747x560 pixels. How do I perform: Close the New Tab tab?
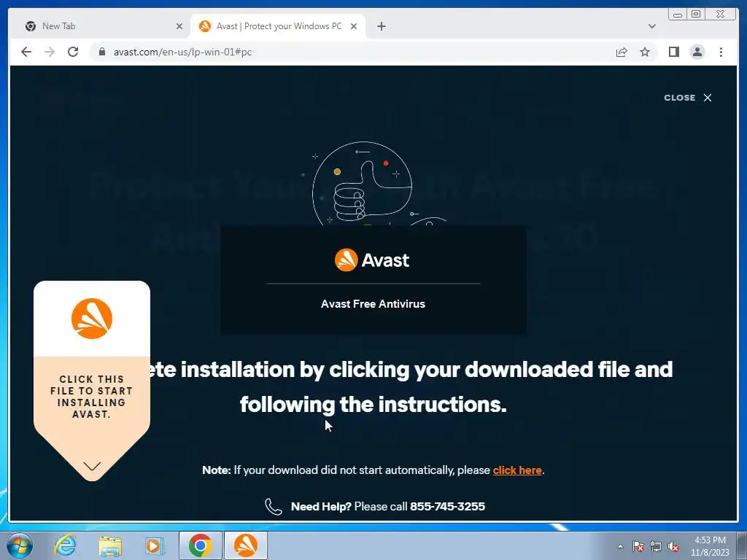tap(179, 26)
